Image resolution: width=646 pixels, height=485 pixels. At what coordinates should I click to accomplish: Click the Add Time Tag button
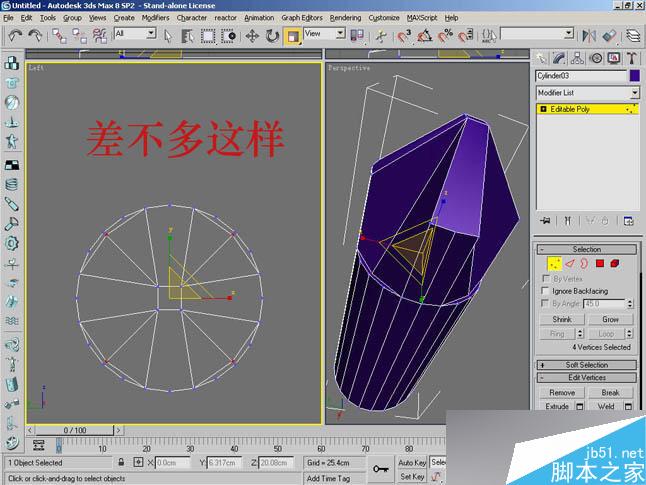point(328,478)
